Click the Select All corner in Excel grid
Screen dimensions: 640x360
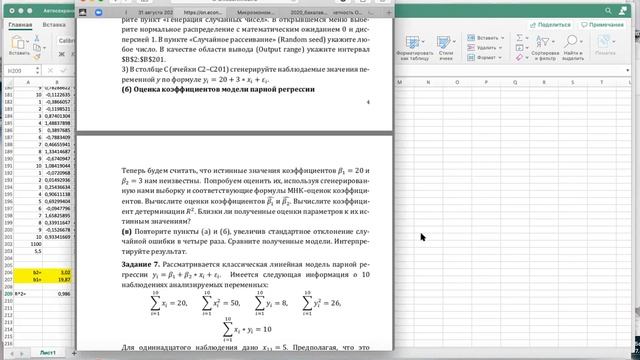[8, 82]
